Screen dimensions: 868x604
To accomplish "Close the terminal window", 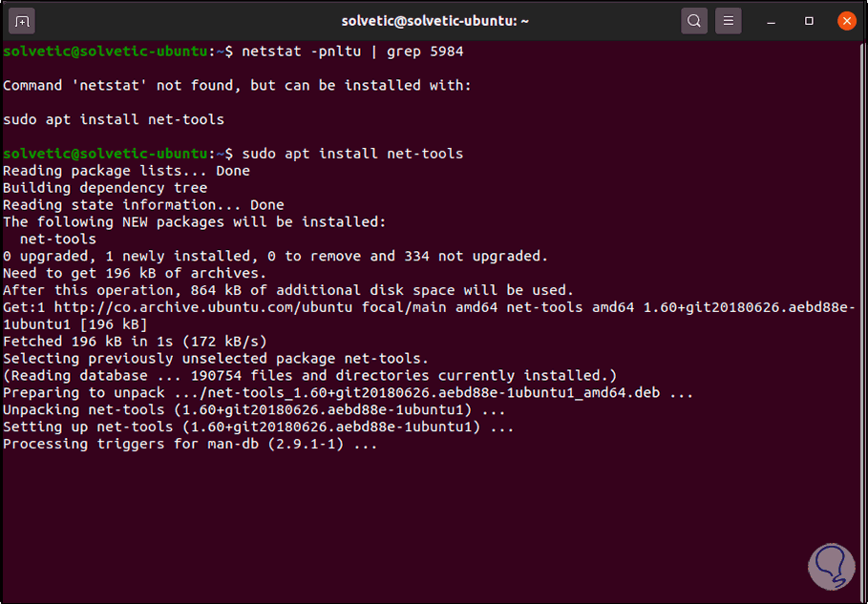I will coord(845,20).
